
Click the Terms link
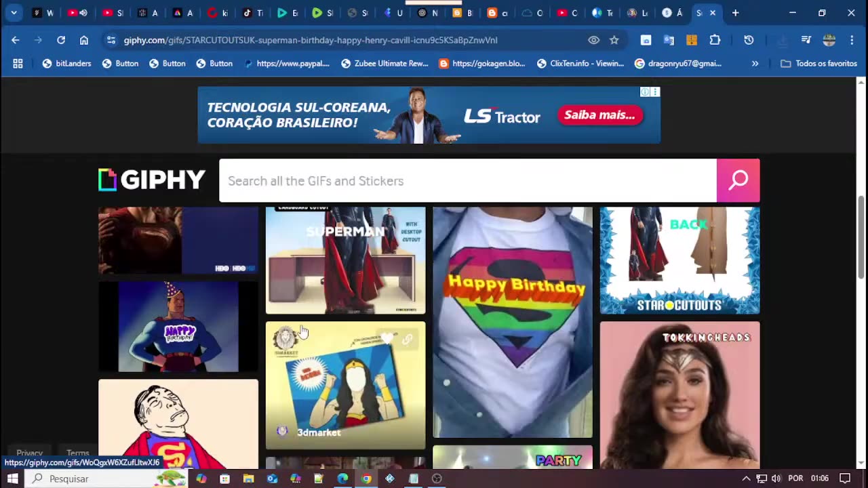click(x=78, y=453)
